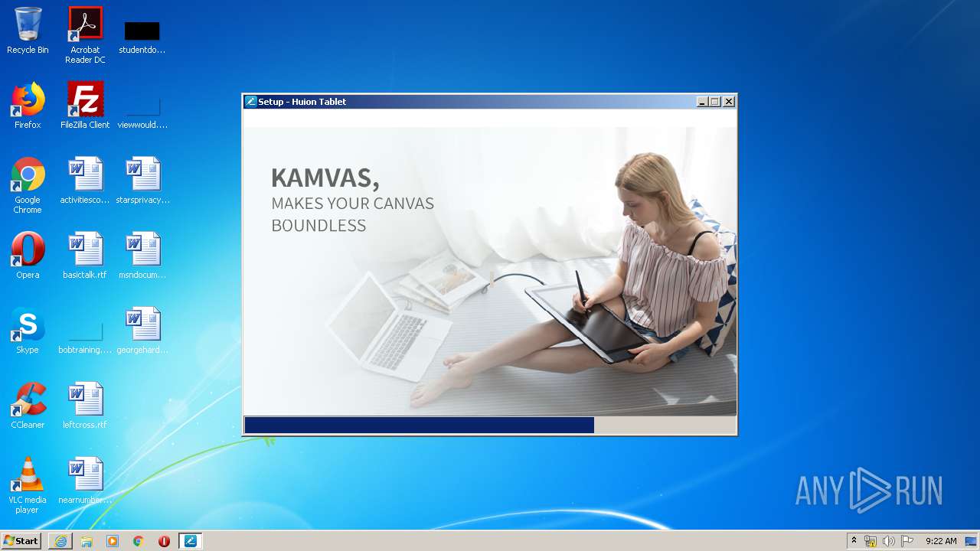The image size is (980, 551).
Task: Click the Show desktop button
Action: [x=971, y=541]
